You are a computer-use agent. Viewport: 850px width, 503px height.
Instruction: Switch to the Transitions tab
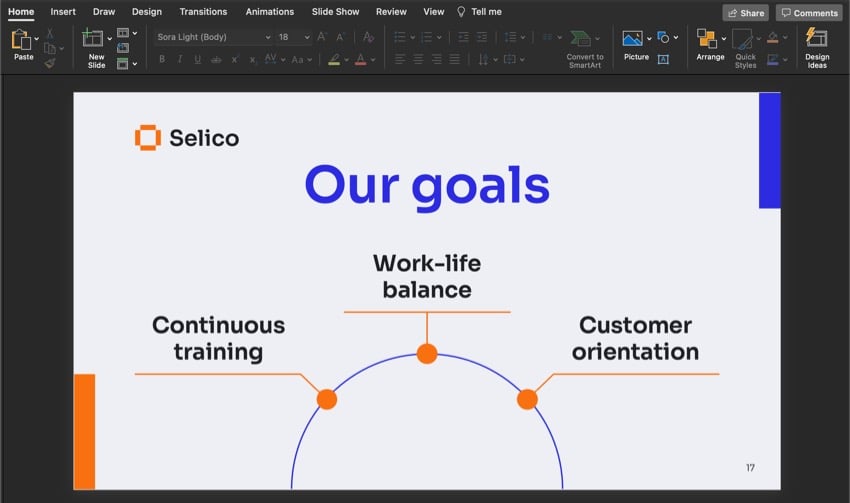coord(203,12)
